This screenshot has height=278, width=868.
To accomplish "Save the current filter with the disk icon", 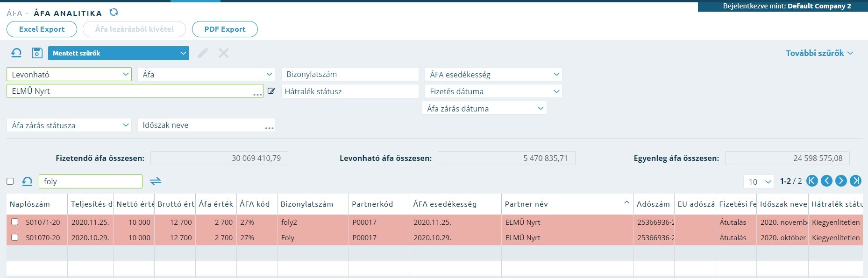I will pyautogui.click(x=37, y=53).
